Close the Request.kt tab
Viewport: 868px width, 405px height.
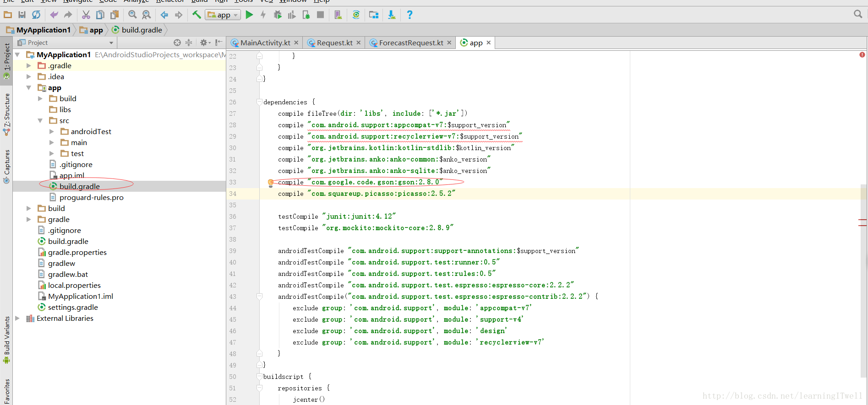[359, 43]
